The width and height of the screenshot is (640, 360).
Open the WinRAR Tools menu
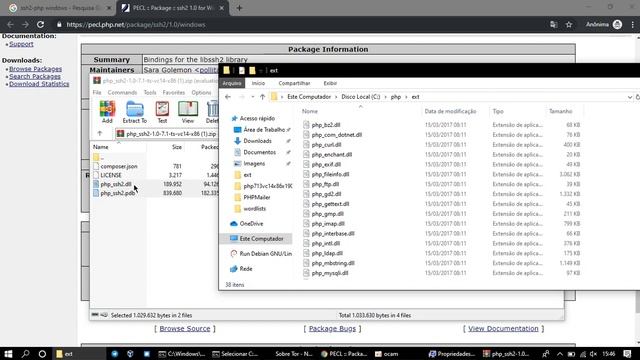(x=150, y=93)
